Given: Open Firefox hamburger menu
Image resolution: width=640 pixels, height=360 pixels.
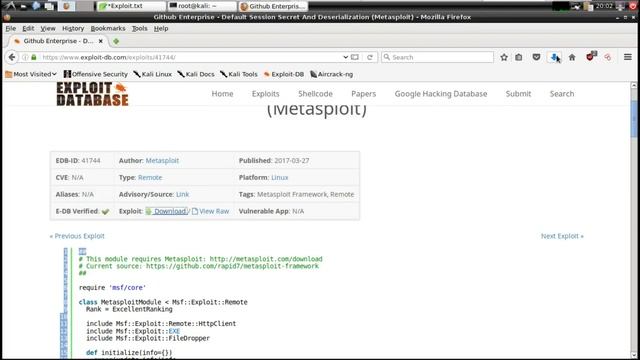Looking at the screenshot, I should click(x=628, y=57).
